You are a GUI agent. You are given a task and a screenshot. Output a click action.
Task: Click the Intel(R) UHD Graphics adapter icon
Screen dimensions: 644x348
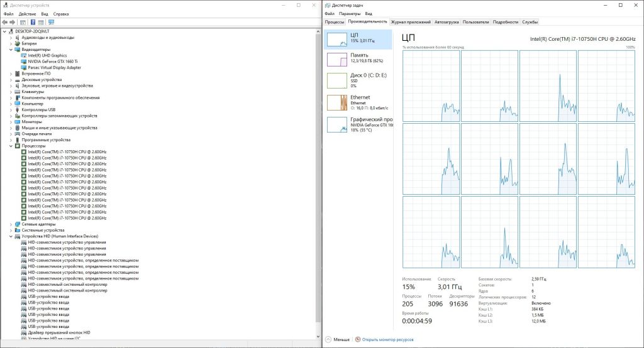tap(24, 55)
